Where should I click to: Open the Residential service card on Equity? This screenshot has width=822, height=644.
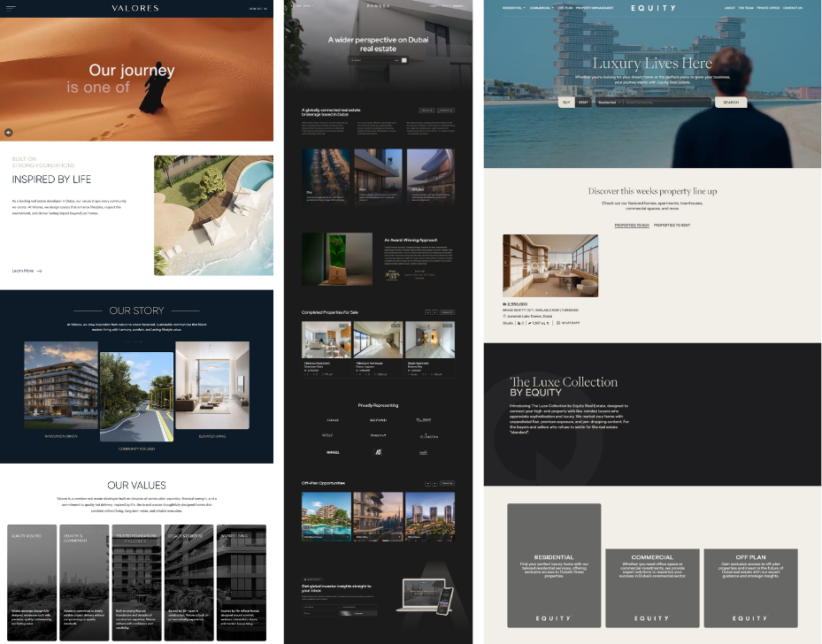point(554,565)
